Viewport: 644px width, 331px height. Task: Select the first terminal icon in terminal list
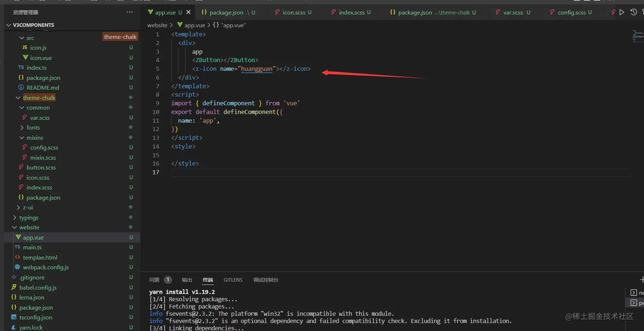tap(634, 293)
